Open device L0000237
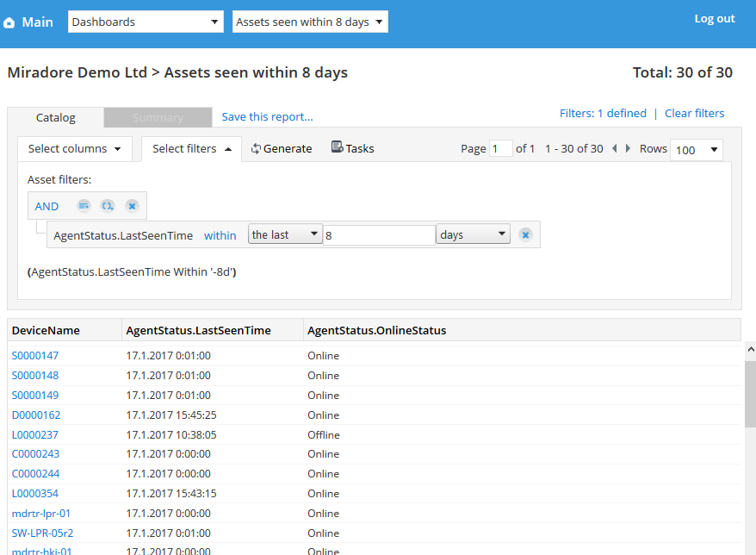The height and width of the screenshot is (555, 756). point(35,435)
